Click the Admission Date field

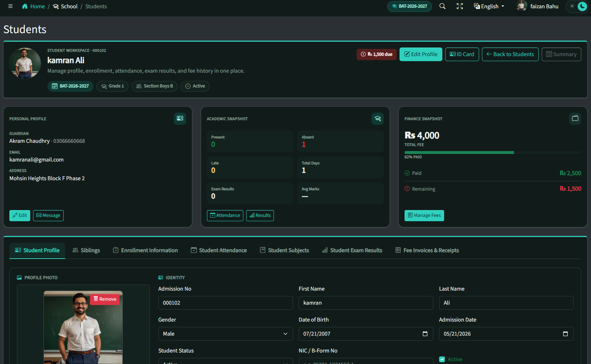pyautogui.click(x=506, y=334)
